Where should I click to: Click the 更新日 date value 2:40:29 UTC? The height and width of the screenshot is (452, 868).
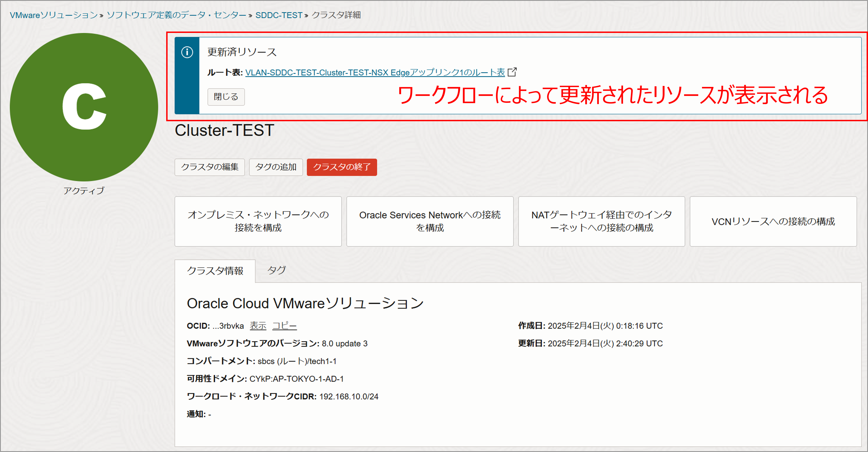[x=605, y=343]
